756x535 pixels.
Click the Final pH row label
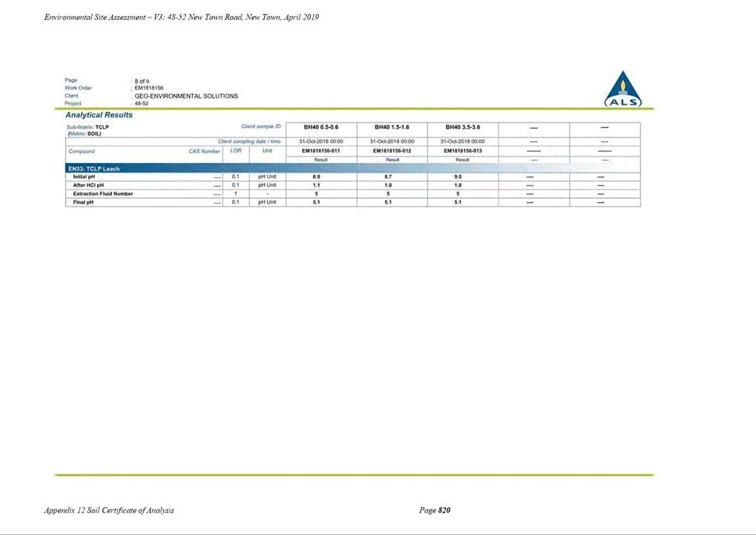[83, 203]
